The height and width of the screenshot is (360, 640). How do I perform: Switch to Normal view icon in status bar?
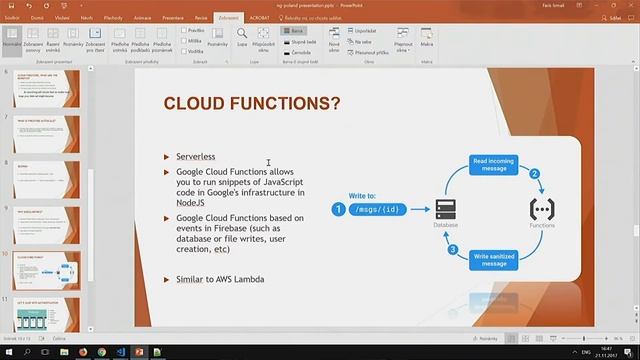point(511,338)
